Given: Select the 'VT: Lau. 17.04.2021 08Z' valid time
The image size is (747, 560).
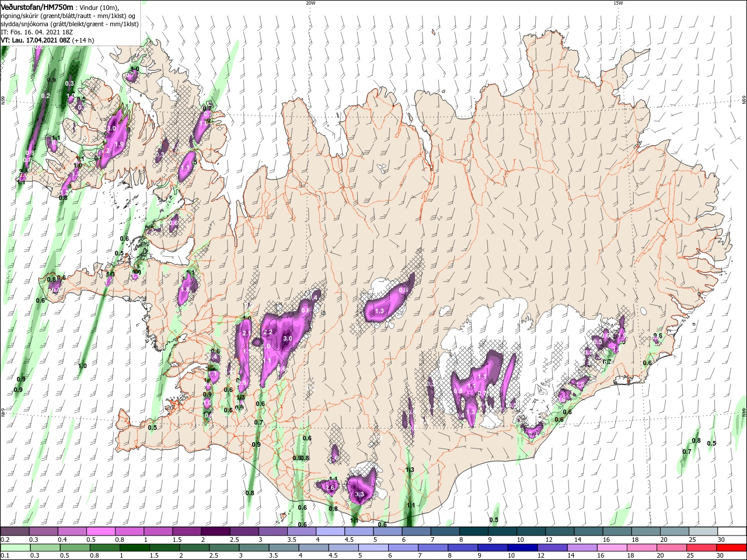Looking at the screenshot, I should (36, 40).
